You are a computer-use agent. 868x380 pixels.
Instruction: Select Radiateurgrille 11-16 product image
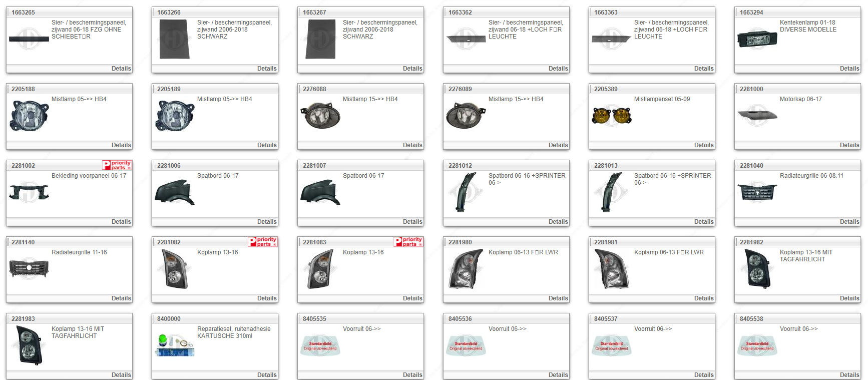tap(29, 269)
